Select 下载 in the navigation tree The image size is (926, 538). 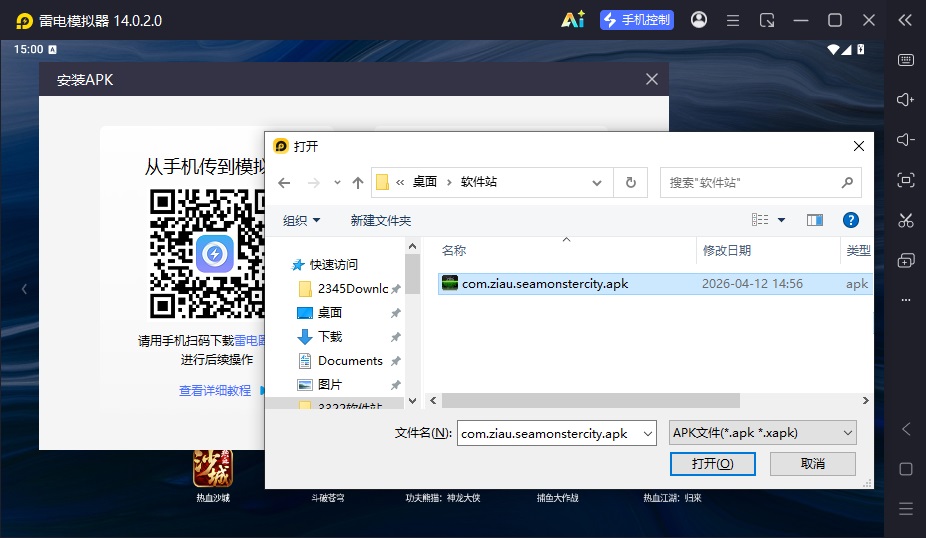330,337
